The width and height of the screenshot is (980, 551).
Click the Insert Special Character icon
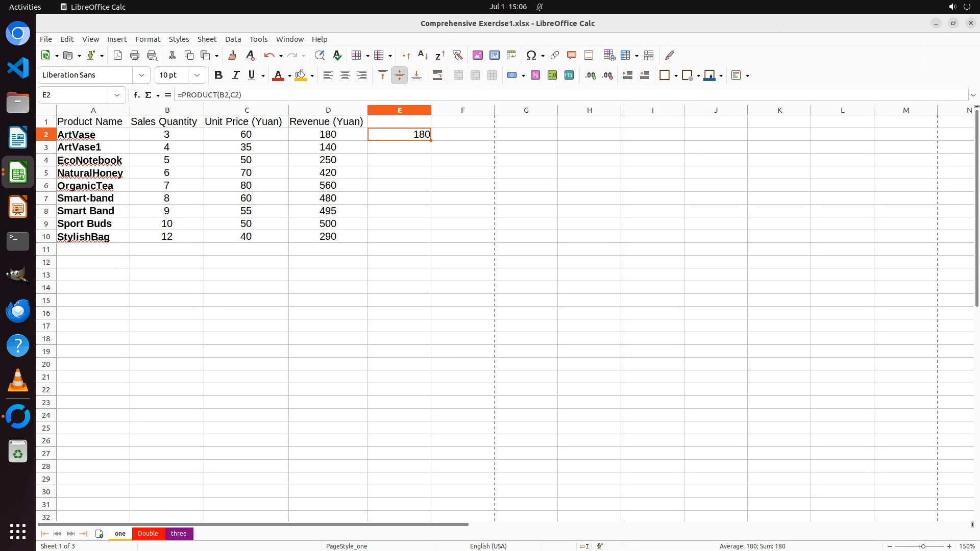(531, 55)
